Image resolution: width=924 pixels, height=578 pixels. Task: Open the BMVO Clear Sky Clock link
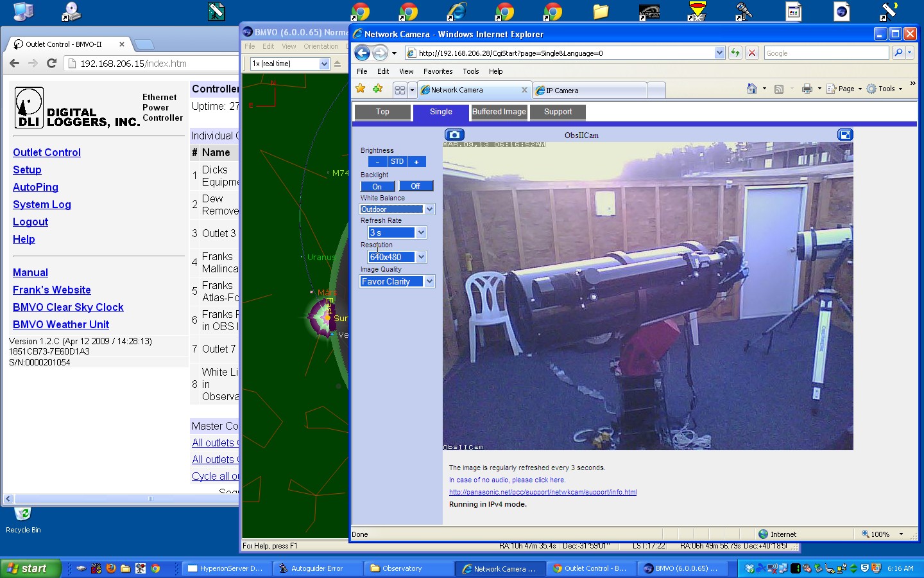coord(68,307)
